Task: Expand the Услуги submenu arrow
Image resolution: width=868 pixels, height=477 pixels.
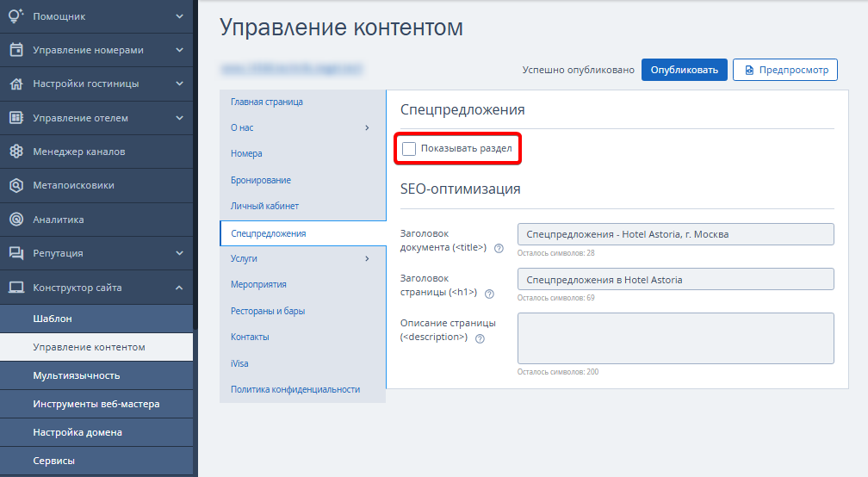Action: tap(367, 258)
